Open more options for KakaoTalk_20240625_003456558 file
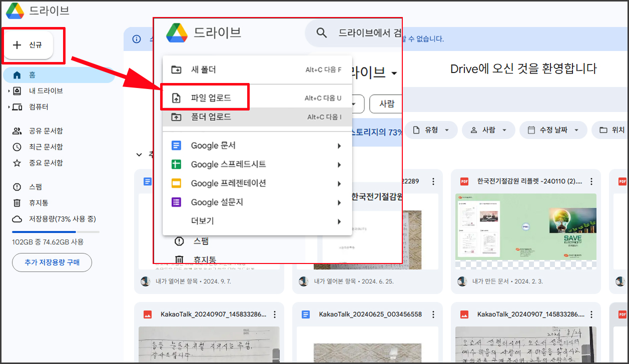 click(433, 314)
